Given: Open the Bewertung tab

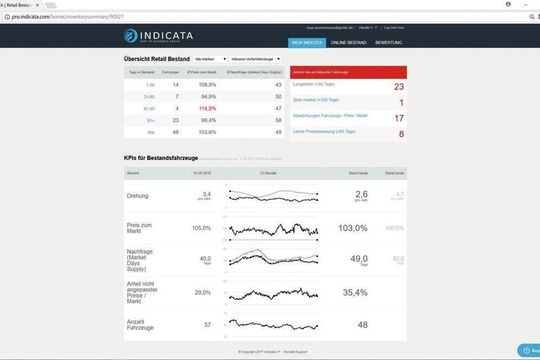Looking at the screenshot, I should tap(388, 42).
